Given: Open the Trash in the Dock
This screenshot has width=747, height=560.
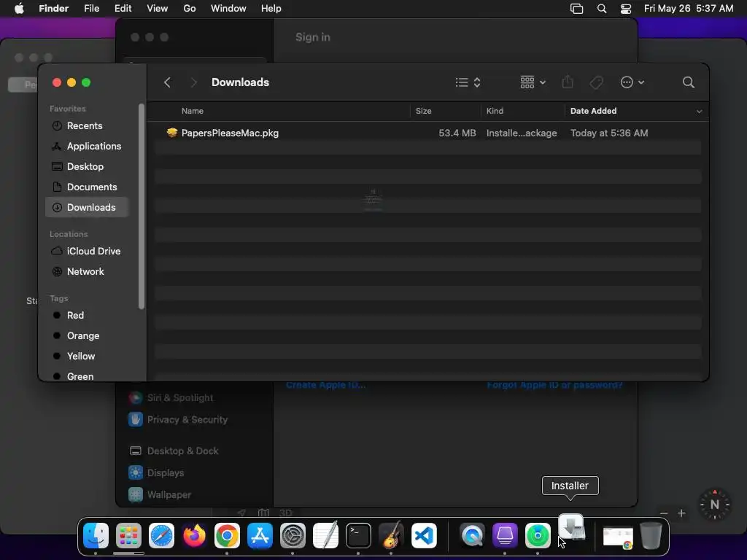Looking at the screenshot, I should pos(651,535).
